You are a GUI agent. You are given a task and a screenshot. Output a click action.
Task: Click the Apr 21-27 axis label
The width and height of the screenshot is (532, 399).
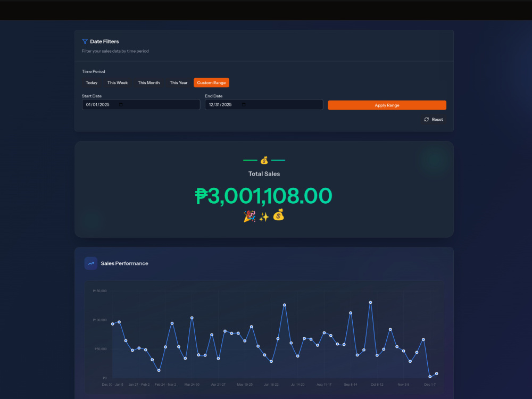[218, 385]
